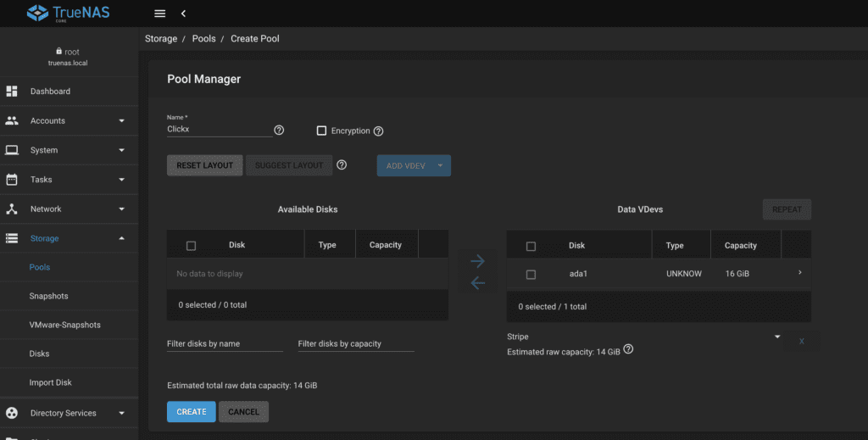The height and width of the screenshot is (440, 868).
Task: Click the REPEAT button
Action: click(x=787, y=209)
